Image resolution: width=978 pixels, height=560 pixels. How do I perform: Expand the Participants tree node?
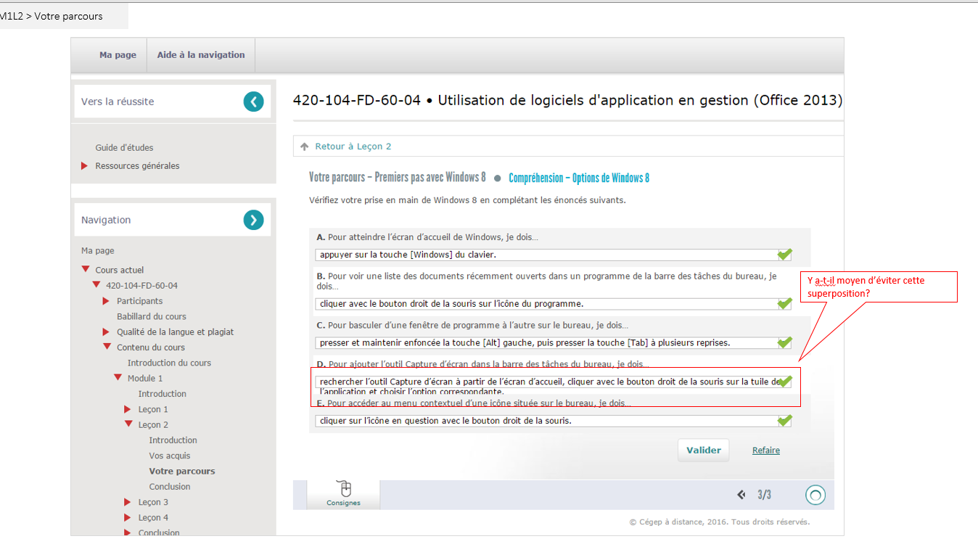coord(107,301)
